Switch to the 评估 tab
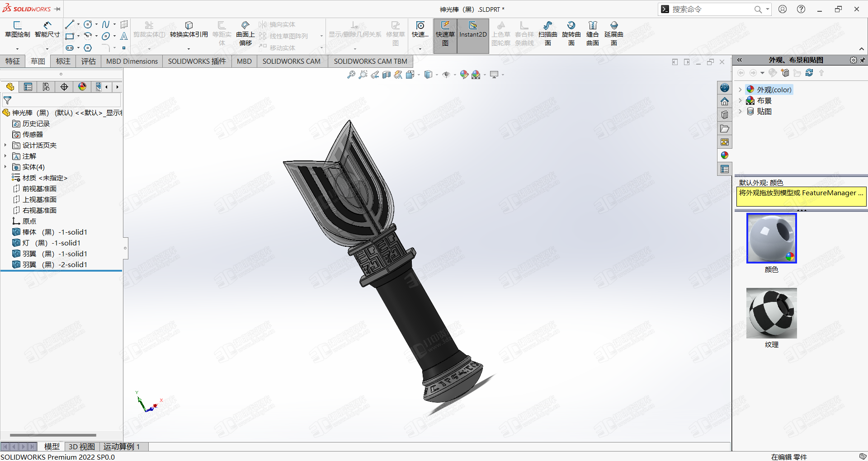Screen dimensions: 868x461 (x=89, y=61)
